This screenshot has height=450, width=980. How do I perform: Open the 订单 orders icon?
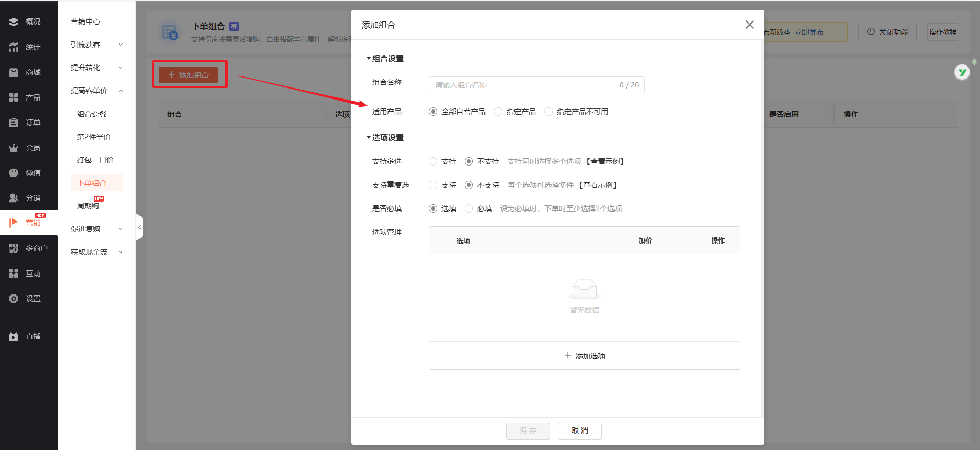pyautogui.click(x=14, y=123)
